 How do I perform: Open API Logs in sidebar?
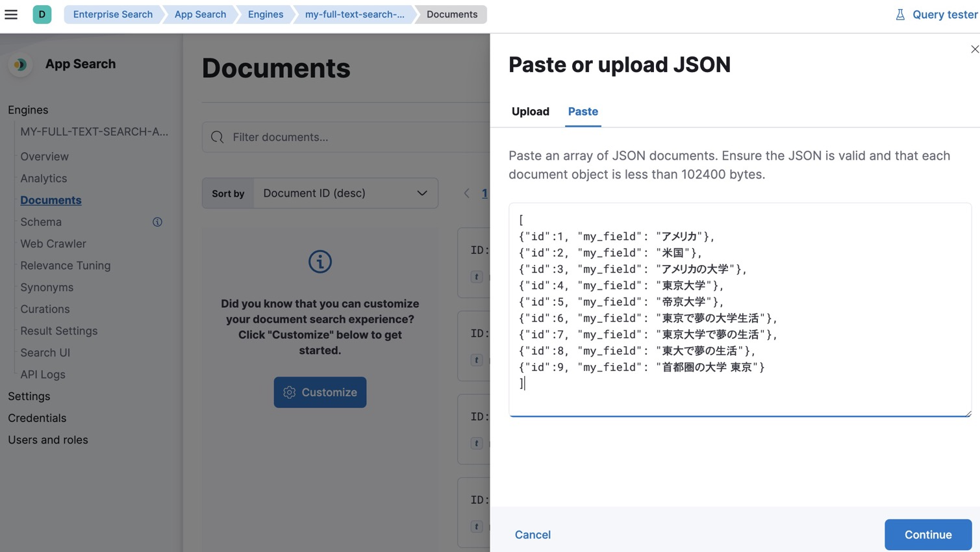(x=43, y=374)
